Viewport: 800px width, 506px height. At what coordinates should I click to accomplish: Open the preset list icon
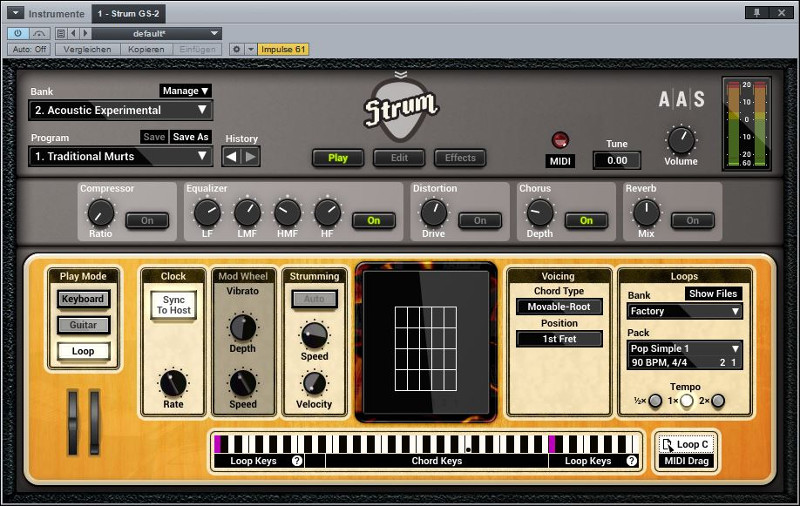pyautogui.click(x=61, y=34)
